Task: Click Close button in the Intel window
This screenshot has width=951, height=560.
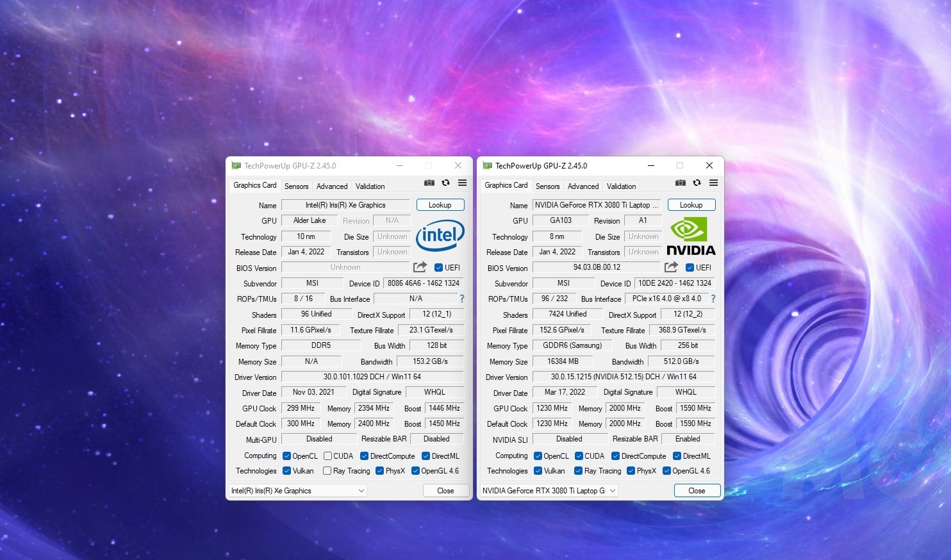Action: click(x=445, y=491)
